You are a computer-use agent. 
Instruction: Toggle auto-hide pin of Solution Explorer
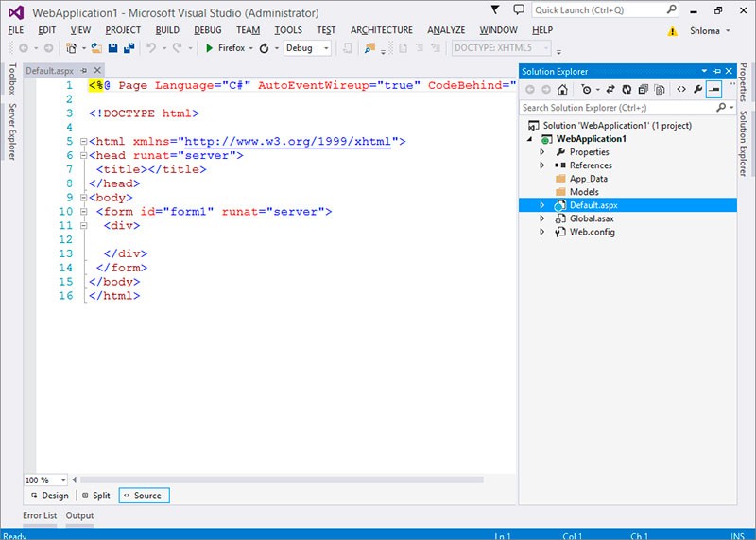point(716,72)
